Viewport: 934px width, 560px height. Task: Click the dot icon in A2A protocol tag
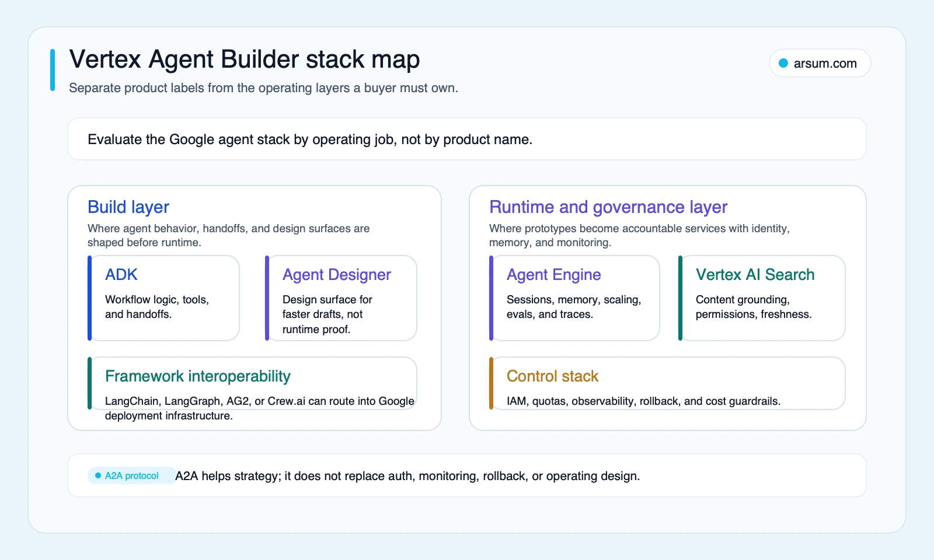[98, 475]
